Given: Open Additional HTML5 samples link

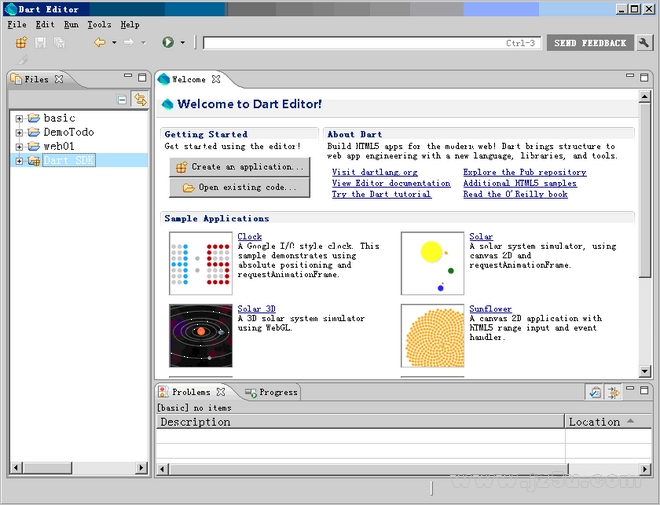Looking at the screenshot, I should [x=520, y=183].
